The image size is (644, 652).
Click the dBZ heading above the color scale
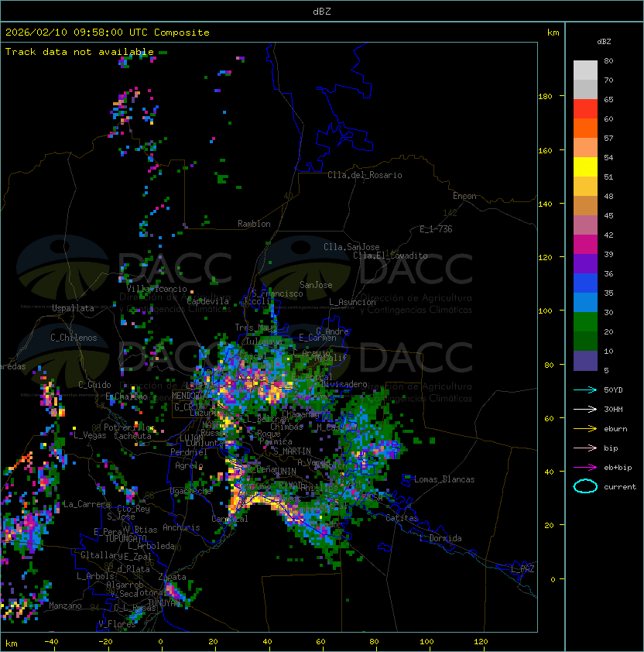pos(604,42)
